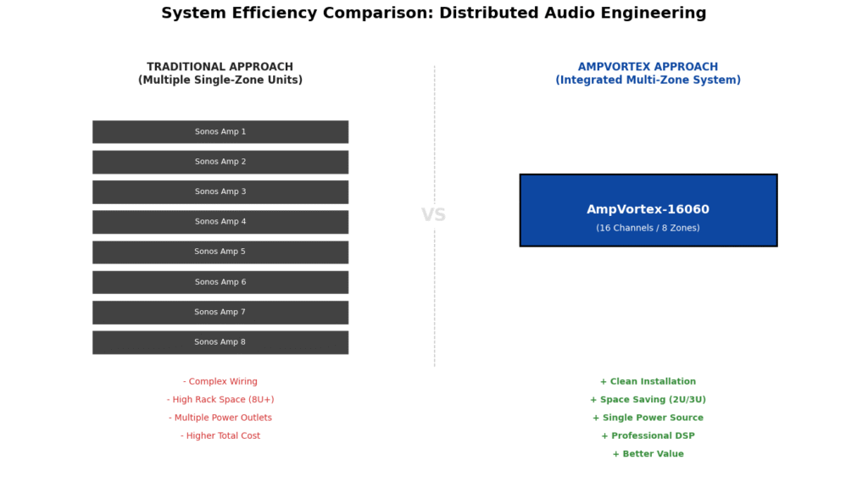
Task: Expand the Traditional Approach section header
Action: 220,73
